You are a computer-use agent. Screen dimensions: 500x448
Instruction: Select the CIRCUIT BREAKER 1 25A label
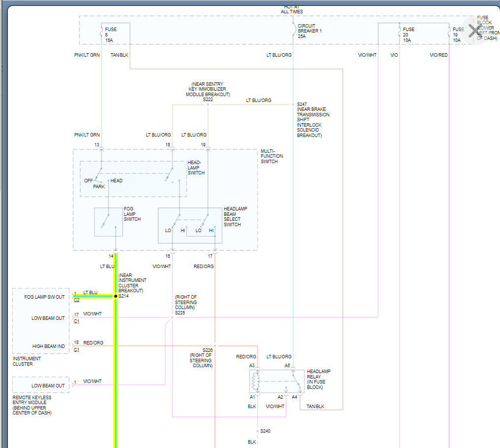pyautogui.click(x=310, y=31)
